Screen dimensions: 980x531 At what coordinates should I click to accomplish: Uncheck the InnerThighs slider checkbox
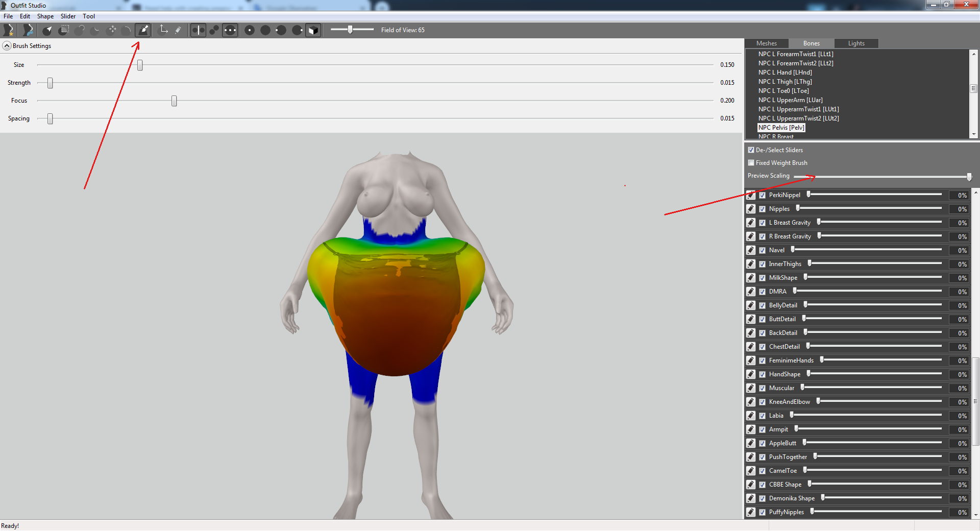[762, 264]
